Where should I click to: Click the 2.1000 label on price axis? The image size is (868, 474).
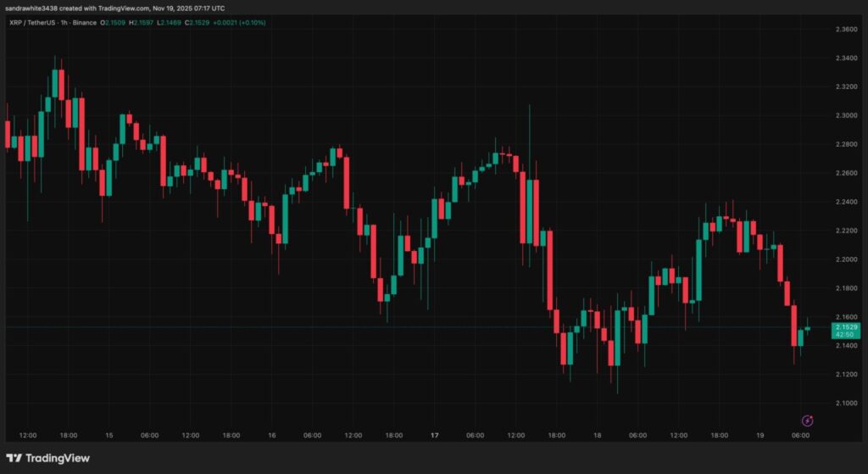[x=846, y=403]
